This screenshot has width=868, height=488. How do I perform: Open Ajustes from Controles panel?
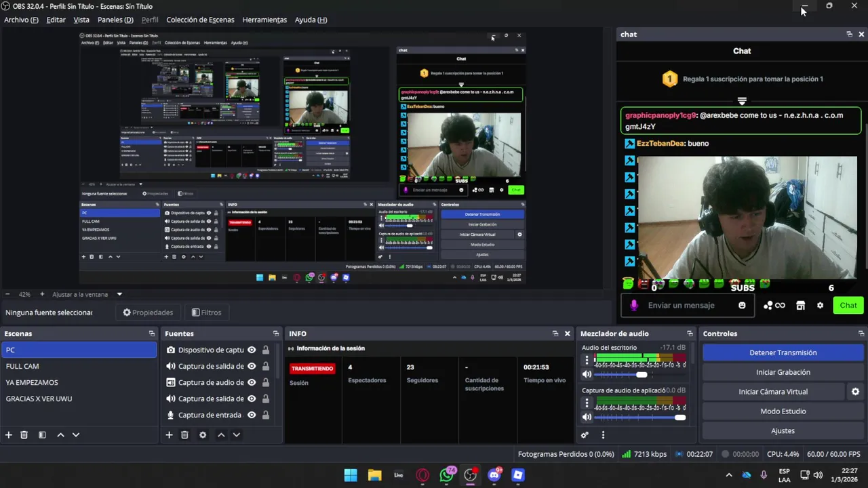[x=783, y=431]
